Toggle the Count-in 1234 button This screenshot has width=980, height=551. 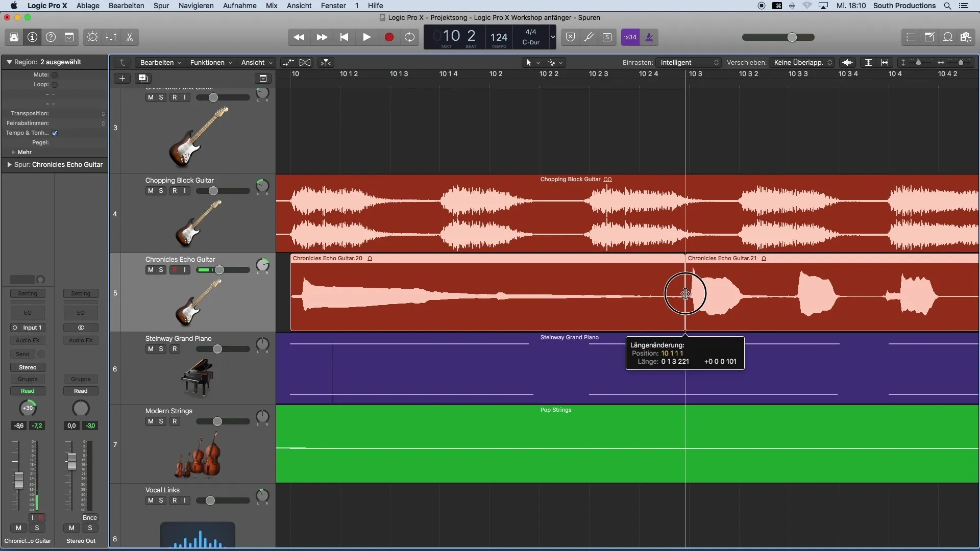(630, 37)
